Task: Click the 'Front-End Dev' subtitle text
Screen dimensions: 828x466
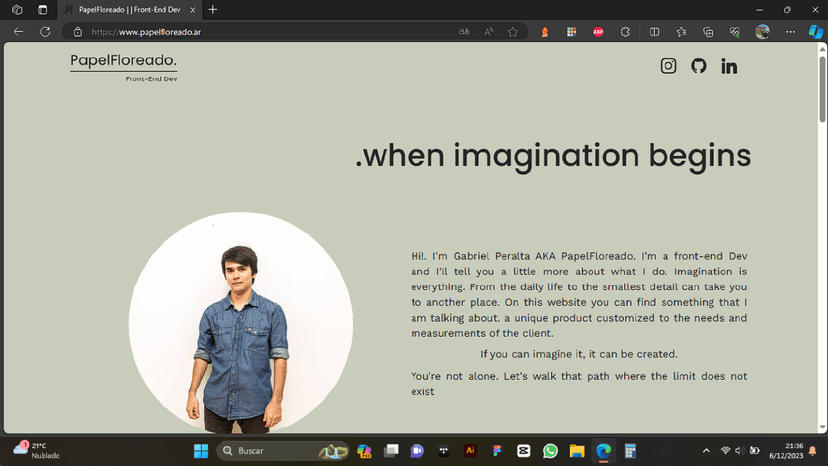Action: (x=152, y=79)
